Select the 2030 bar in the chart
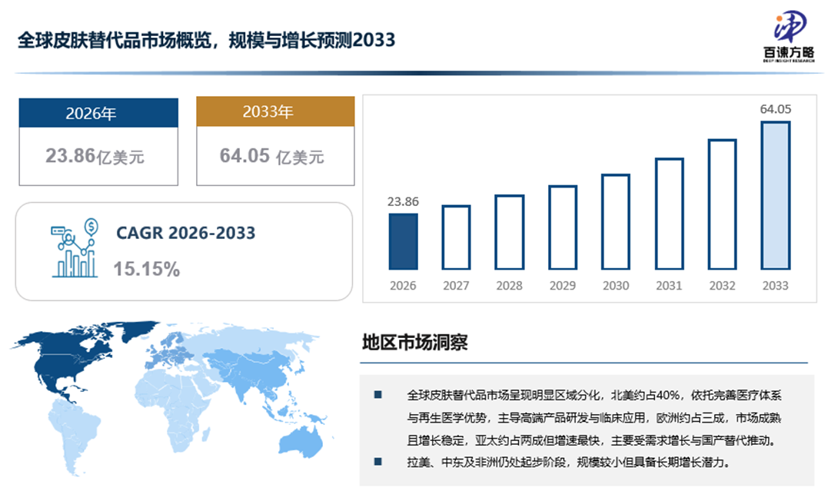 [615, 221]
